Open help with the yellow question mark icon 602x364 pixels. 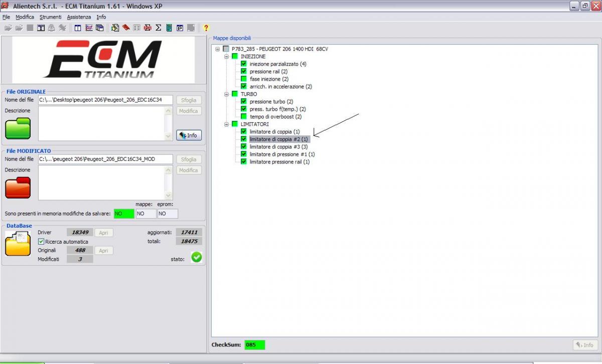206,28
